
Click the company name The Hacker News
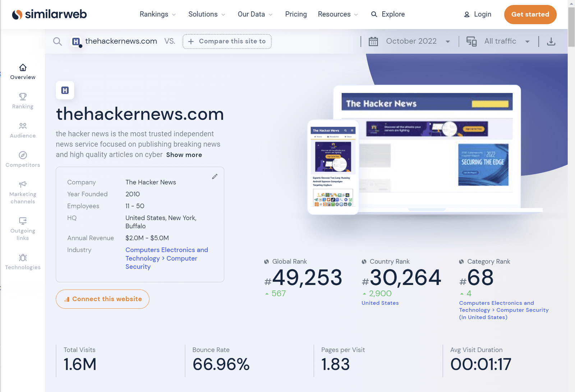pos(151,182)
